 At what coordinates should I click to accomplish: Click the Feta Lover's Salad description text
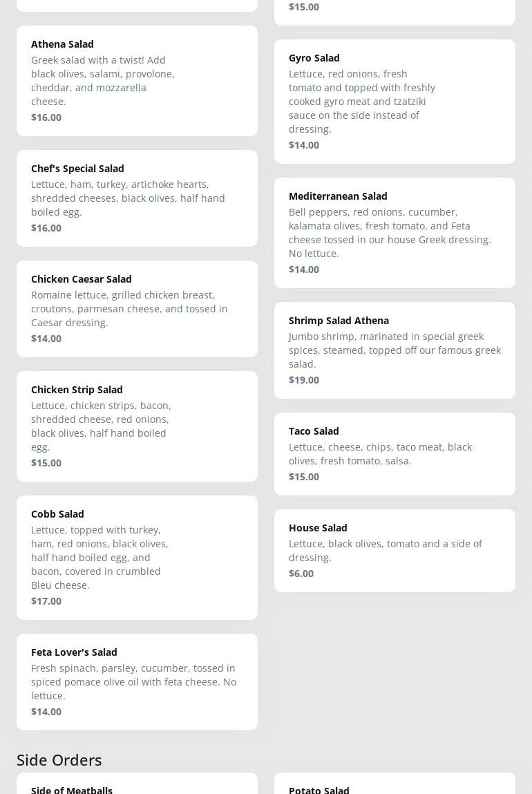pyautogui.click(x=133, y=682)
